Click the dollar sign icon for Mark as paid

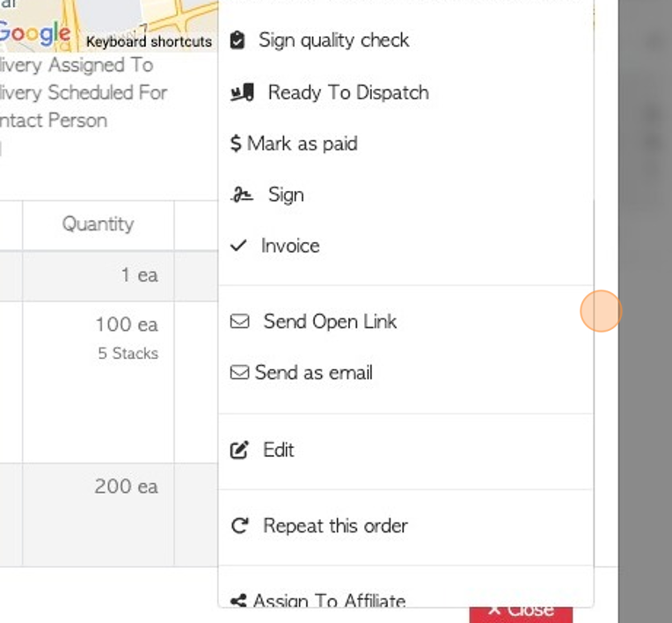pos(236,143)
